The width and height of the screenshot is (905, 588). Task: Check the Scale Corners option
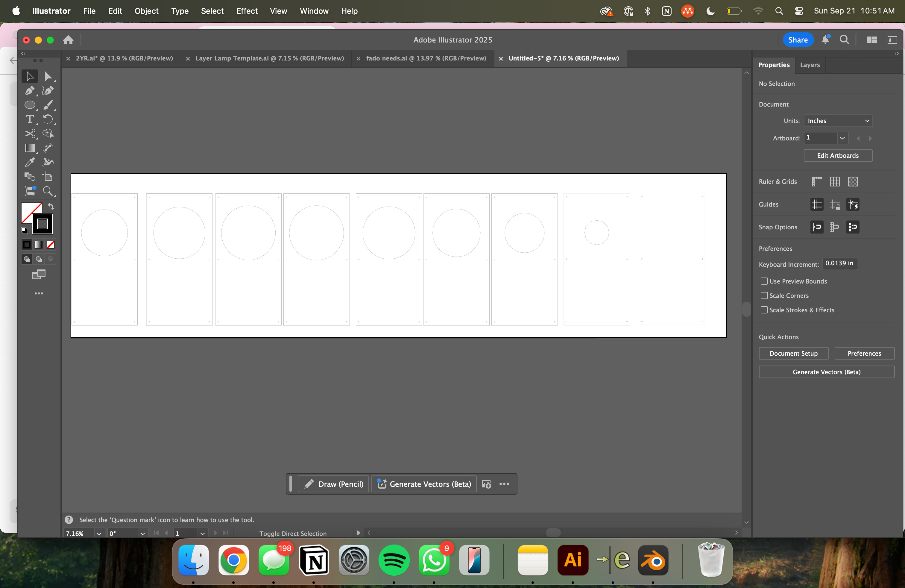click(764, 295)
